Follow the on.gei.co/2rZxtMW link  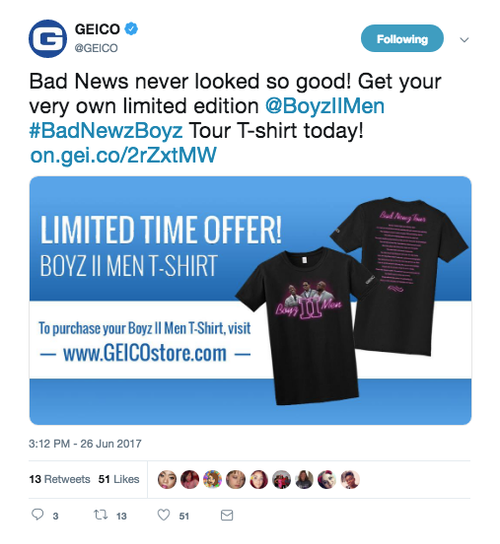pyautogui.click(x=123, y=155)
